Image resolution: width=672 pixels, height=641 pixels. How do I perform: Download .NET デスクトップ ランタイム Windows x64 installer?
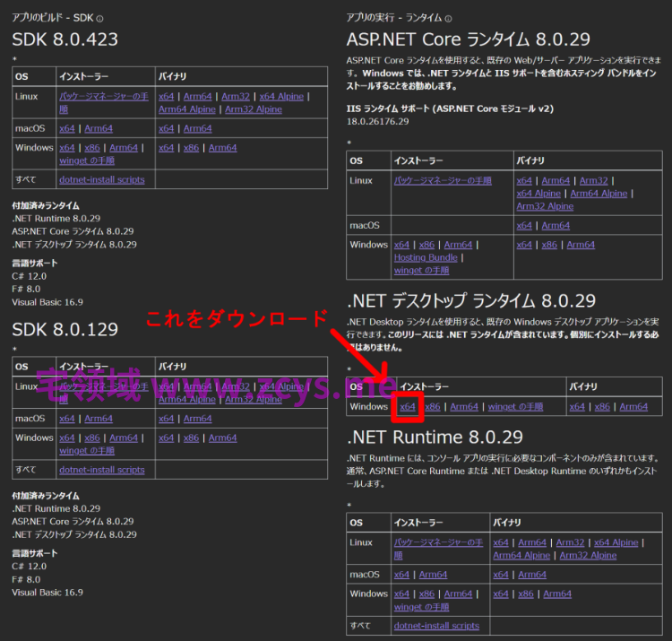(408, 407)
